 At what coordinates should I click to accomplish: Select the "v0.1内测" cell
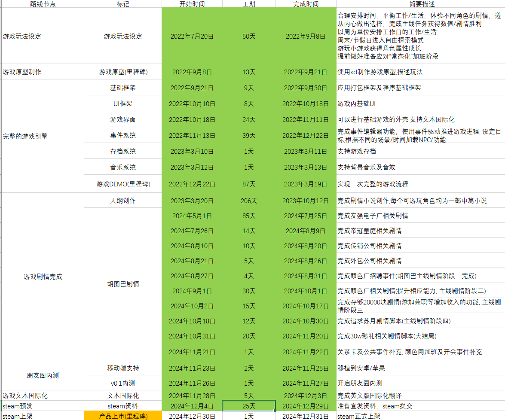[x=123, y=383]
